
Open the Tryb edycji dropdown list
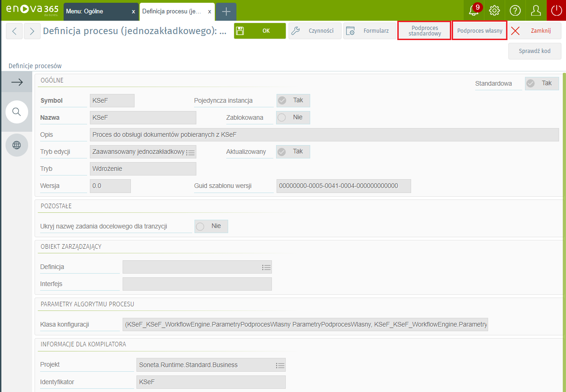coord(190,152)
